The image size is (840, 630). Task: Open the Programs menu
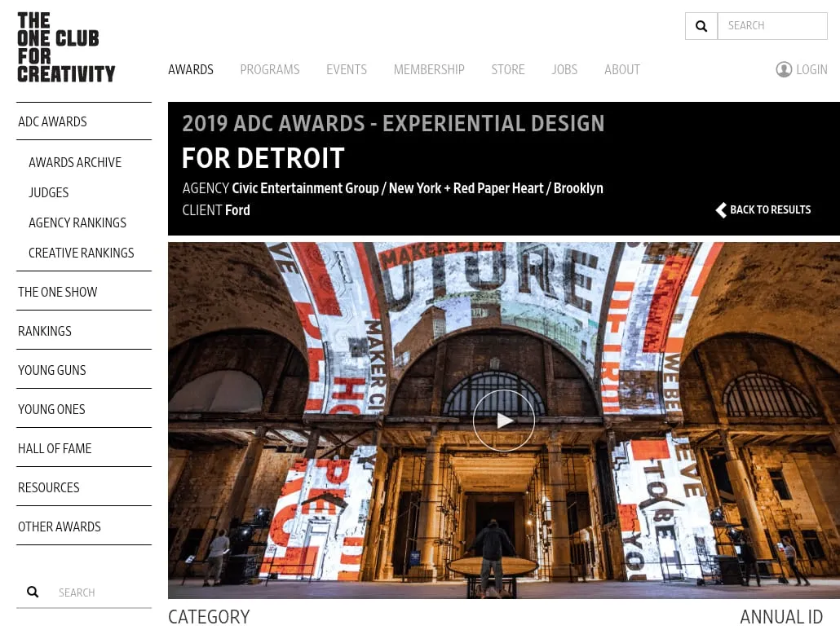[x=270, y=69]
